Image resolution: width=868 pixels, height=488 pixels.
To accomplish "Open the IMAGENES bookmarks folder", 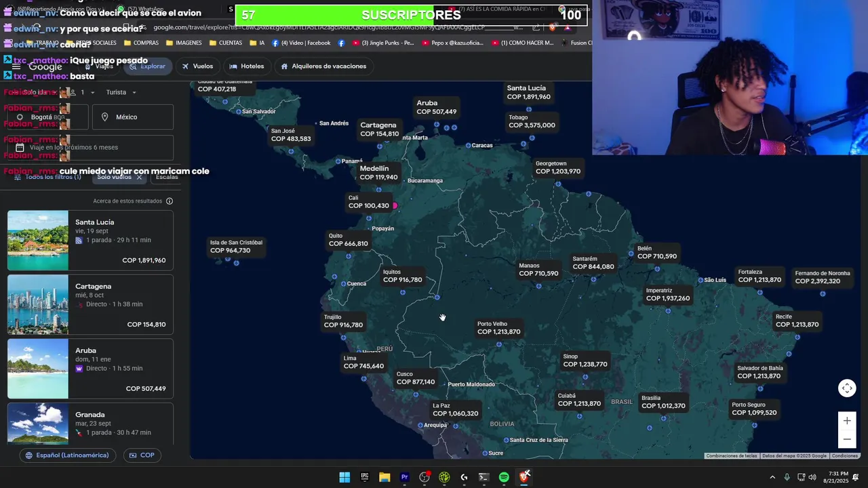I will click(x=183, y=43).
